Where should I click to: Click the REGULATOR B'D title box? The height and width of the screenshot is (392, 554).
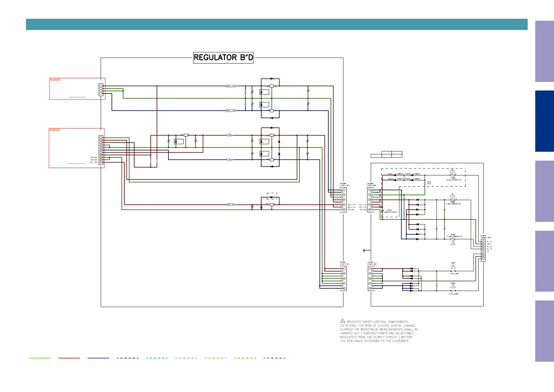pyautogui.click(x=223, y=58)
